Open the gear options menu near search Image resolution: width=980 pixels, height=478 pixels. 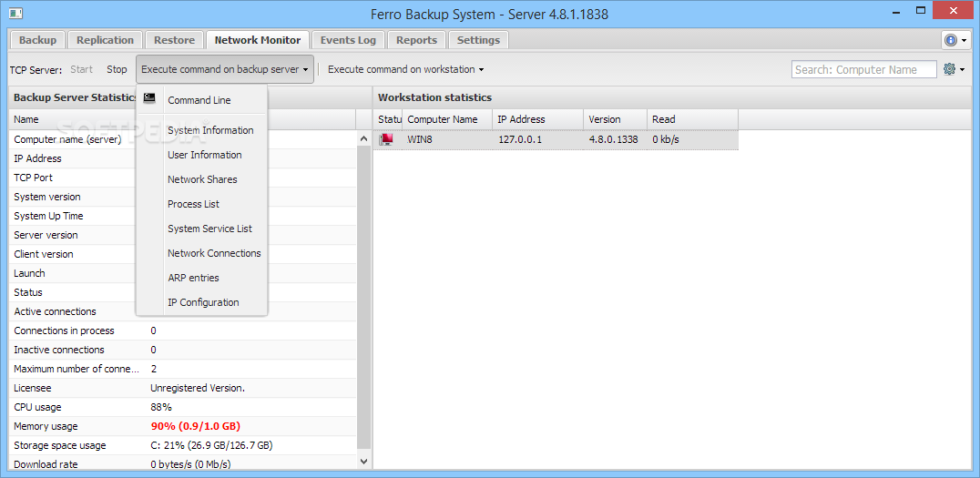[954, 69]
